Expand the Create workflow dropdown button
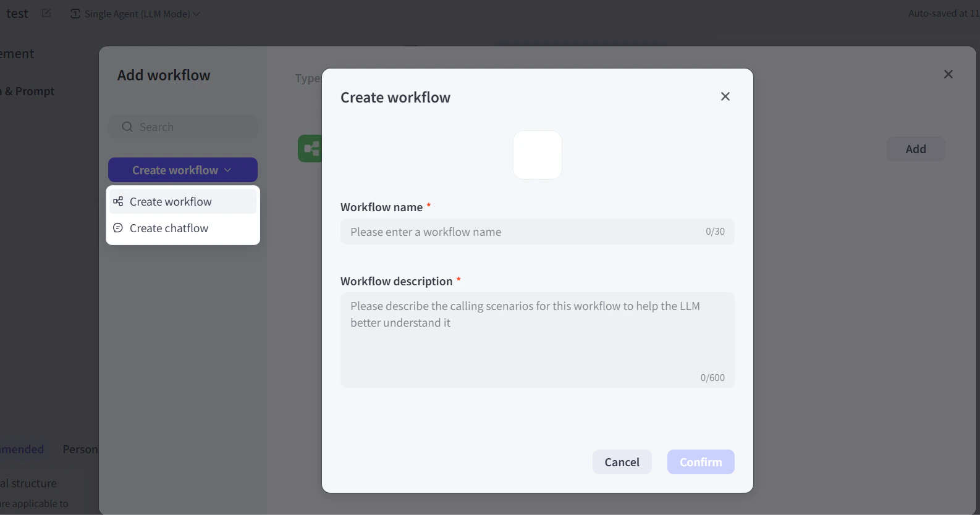Screen dimensions: 980x515 click(183, 170)
